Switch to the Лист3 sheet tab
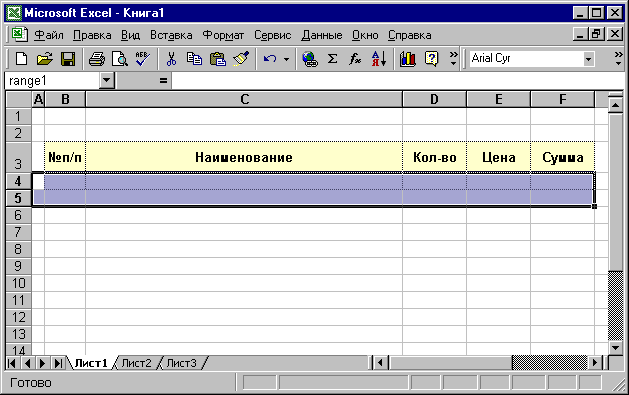Screen dimensions: 629x395 (x=181, y=363)
